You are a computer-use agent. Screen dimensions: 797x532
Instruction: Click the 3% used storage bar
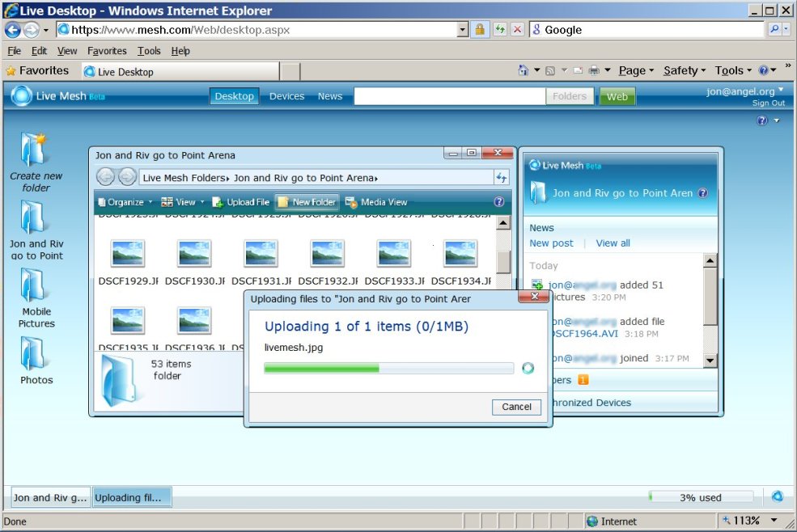tap(701, 497)
